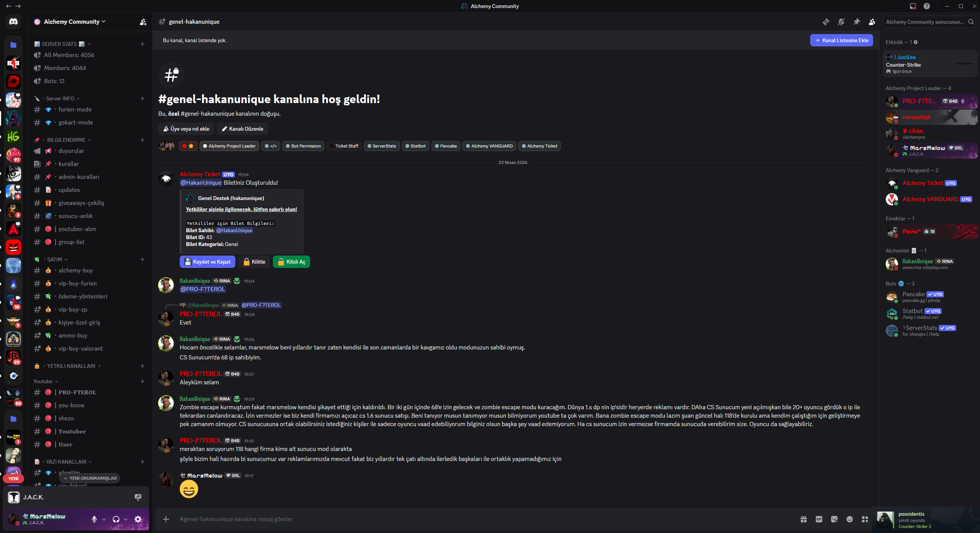Click the Kilidi Aç ticket button
The image size is (980, 533).
291,262
